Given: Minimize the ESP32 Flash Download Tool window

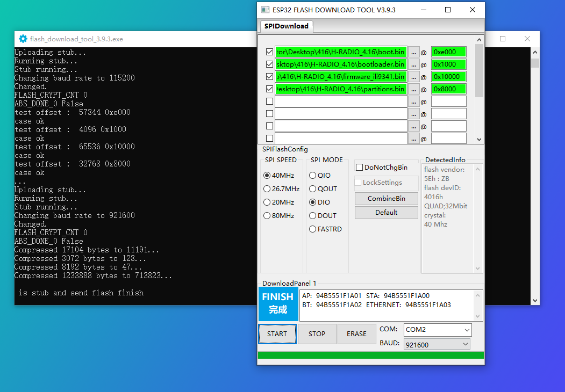Looking at the screenshot, I should [424, 10].
